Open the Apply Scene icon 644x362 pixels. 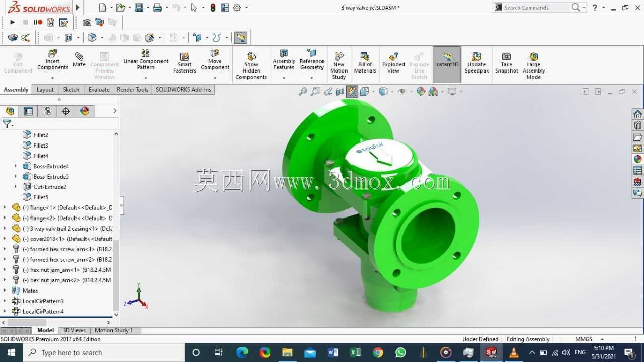coord(433,92)
